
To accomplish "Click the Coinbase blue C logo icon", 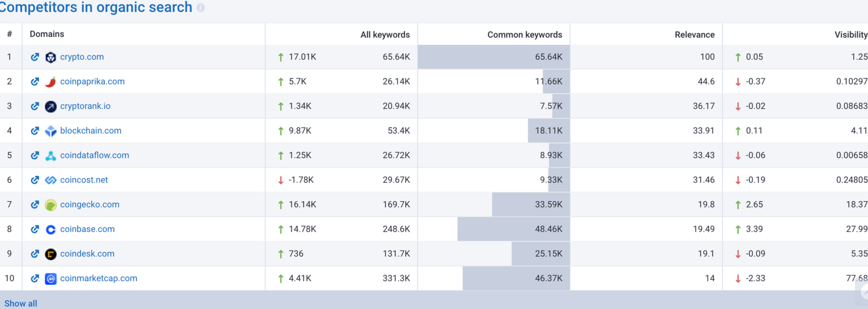I will coord(50,229).
